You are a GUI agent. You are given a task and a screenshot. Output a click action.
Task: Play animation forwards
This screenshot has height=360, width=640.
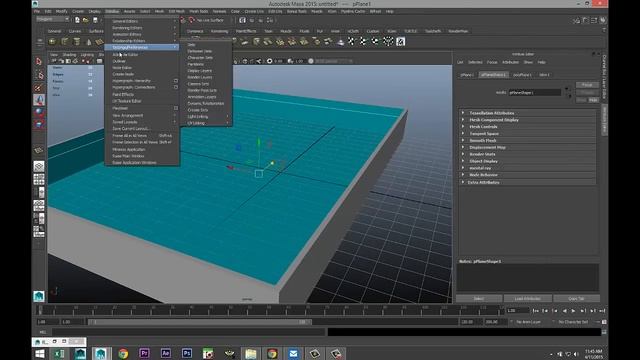pyautogui.click(x=573, y=311)
